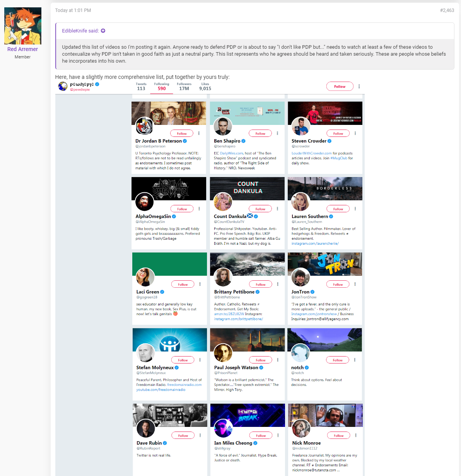Viewport: 461px width, 476px height.
Task: Follow Lauren Southern
Action: pos(338,209)
